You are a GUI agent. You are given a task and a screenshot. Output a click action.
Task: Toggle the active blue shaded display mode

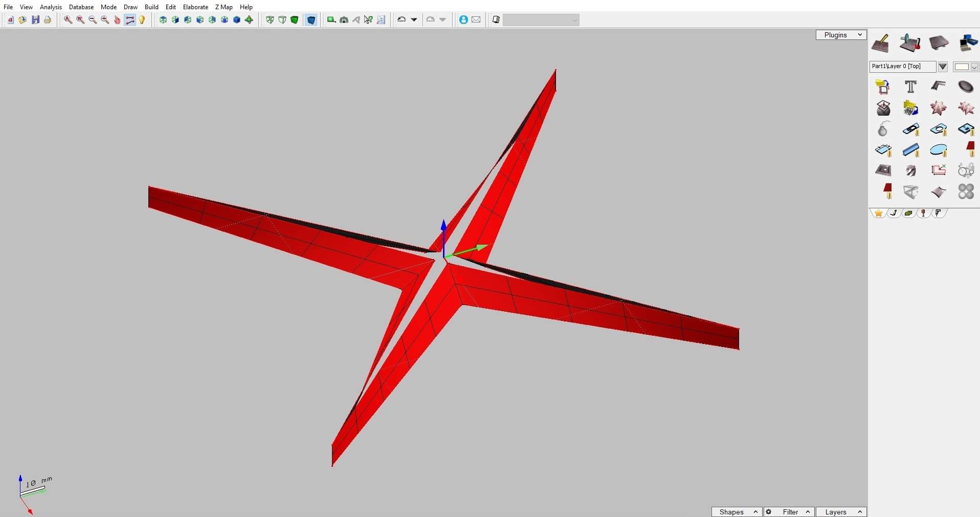point(311,20)
